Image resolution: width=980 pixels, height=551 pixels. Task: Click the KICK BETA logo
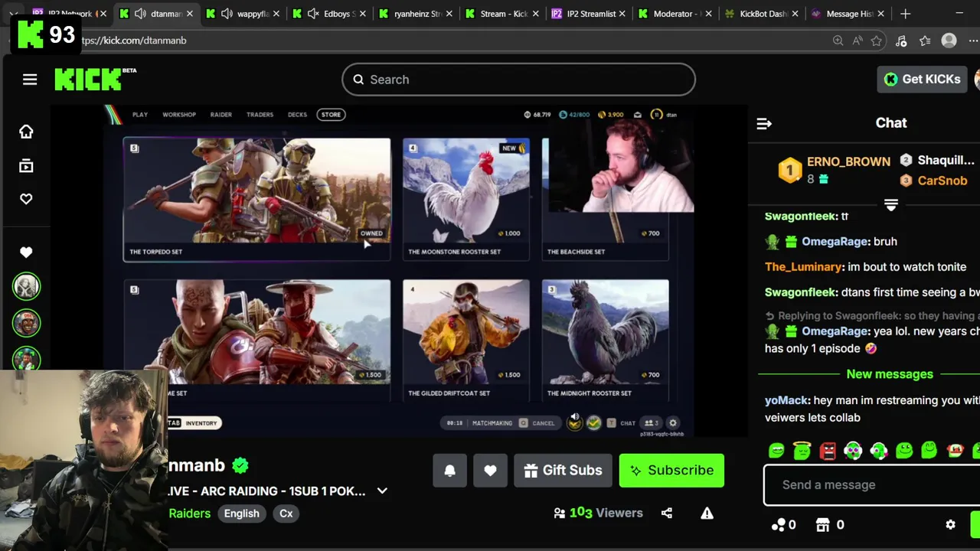click(x=95, y=79)
